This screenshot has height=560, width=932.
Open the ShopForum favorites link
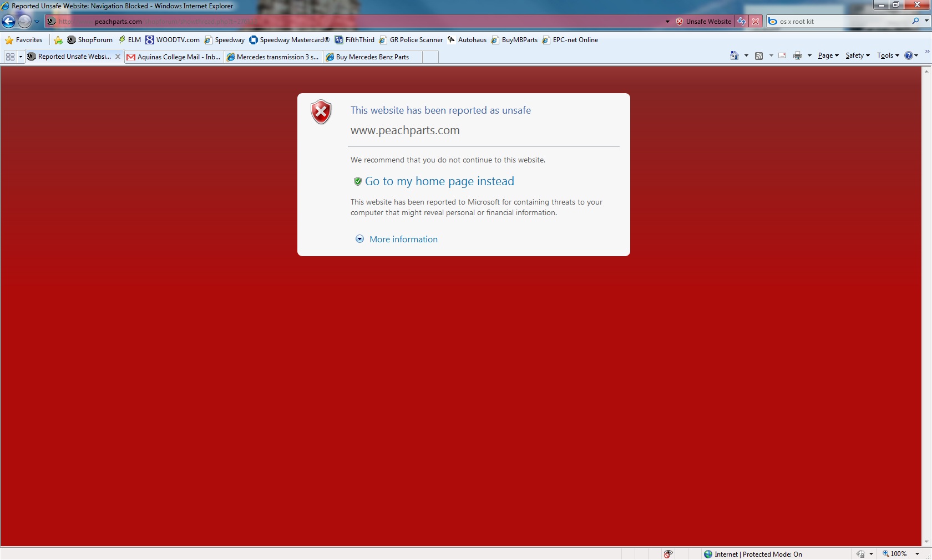point(90,40)
